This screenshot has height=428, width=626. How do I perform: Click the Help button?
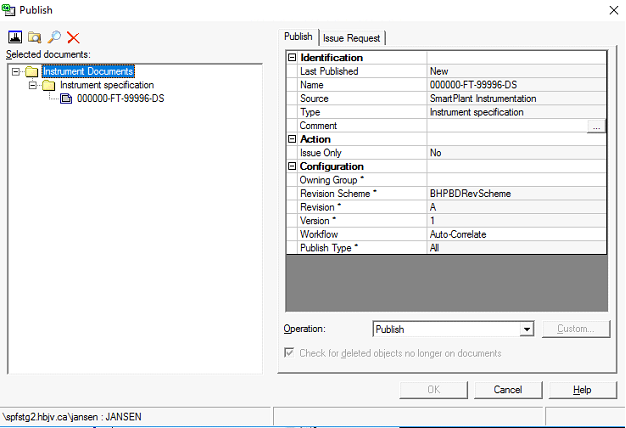(x=582, y=389)
